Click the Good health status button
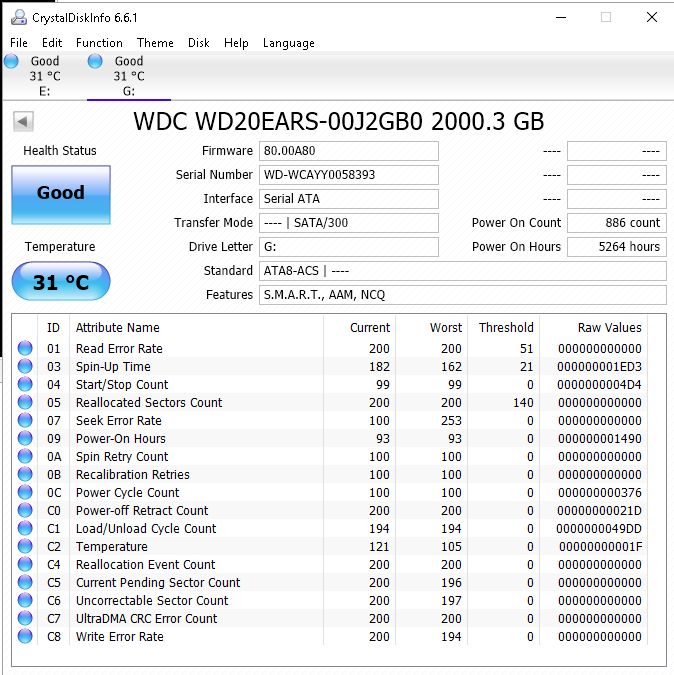The image size is (674, 675). click(x=61, y=194)
